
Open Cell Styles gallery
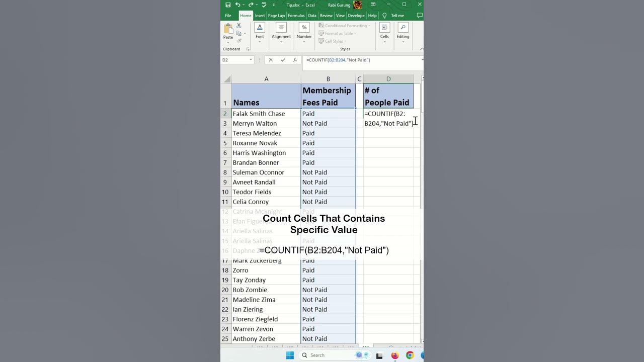click(333, 41)
